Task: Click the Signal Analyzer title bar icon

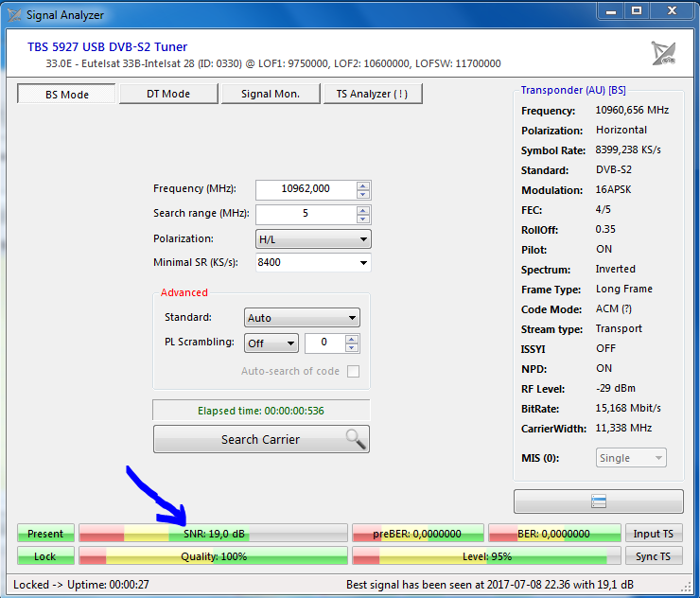Action: [x=16, y=15]
